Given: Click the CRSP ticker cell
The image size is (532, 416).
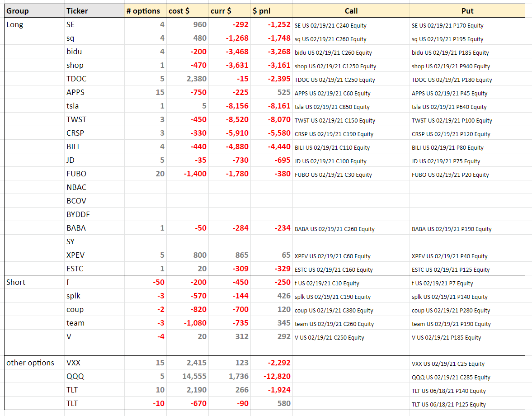Looking at the screenshot, I should (94, 133).
